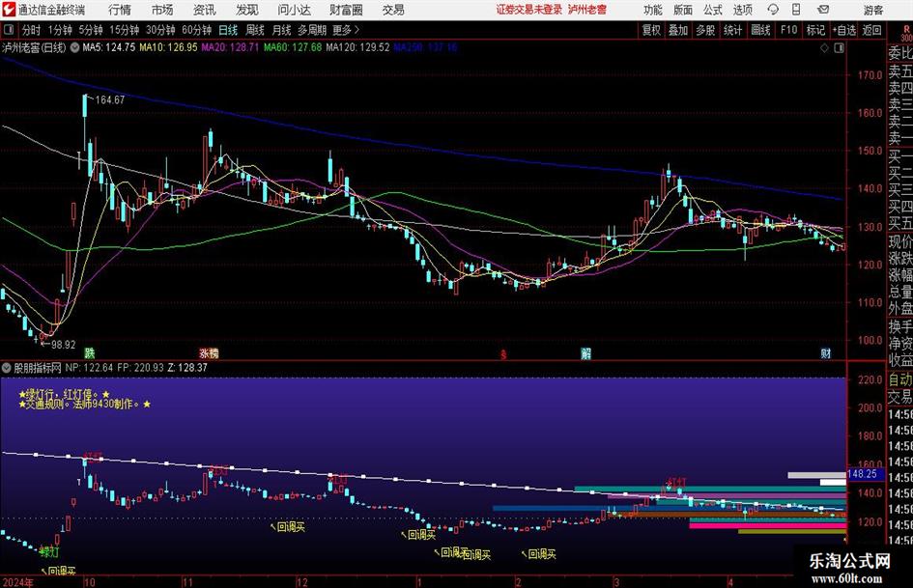The image size is (913, 588).
Task: Click the 跌 event marker at the chart's bottom
Action: coord(90,352)
